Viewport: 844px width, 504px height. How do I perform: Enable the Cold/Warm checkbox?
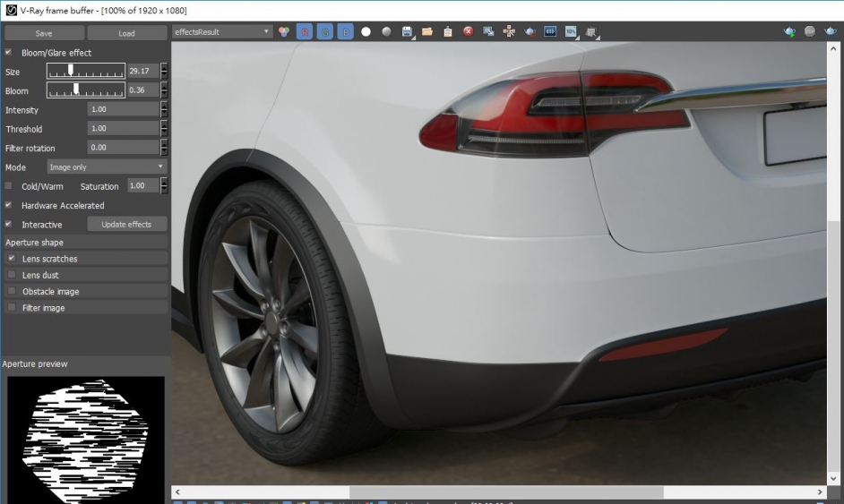pyautogui.click(x=9, y=186)
